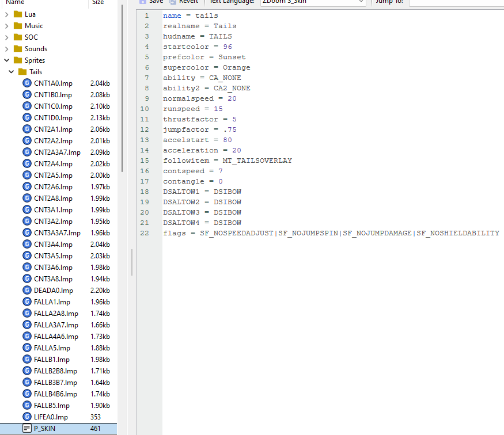Click the Jump To input field

click(x=456, y=2)
